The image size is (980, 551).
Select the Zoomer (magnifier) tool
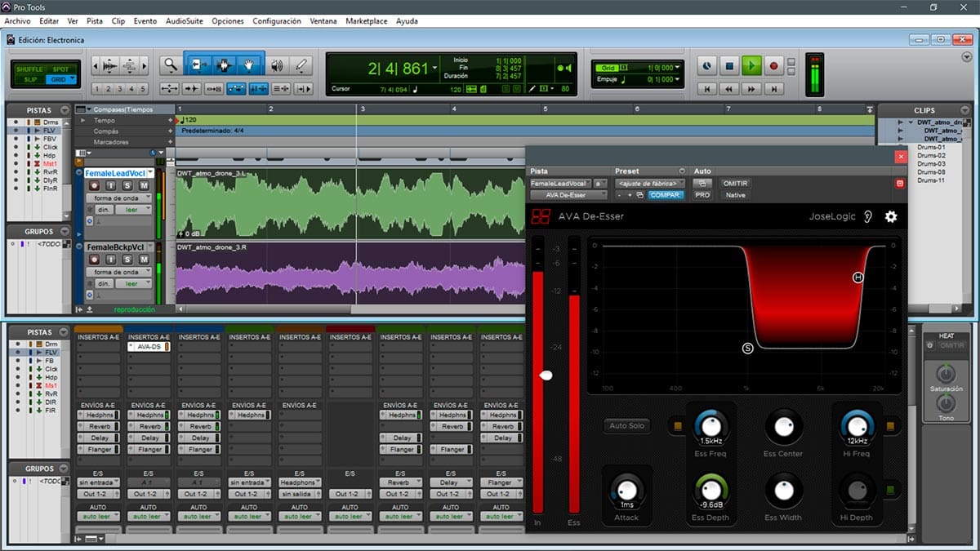170,65
